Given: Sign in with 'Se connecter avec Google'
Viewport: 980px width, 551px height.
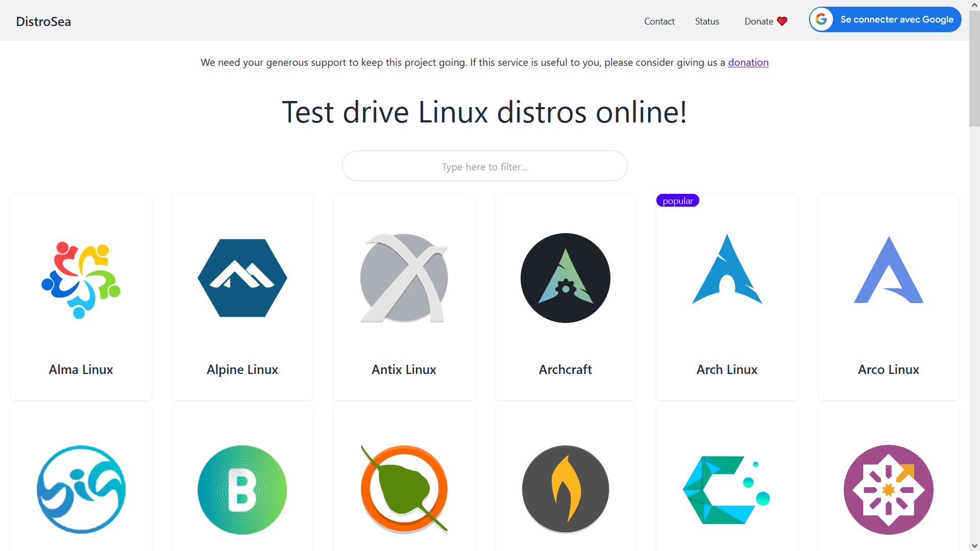Looking at the screenshot, I should coord(885,19).
